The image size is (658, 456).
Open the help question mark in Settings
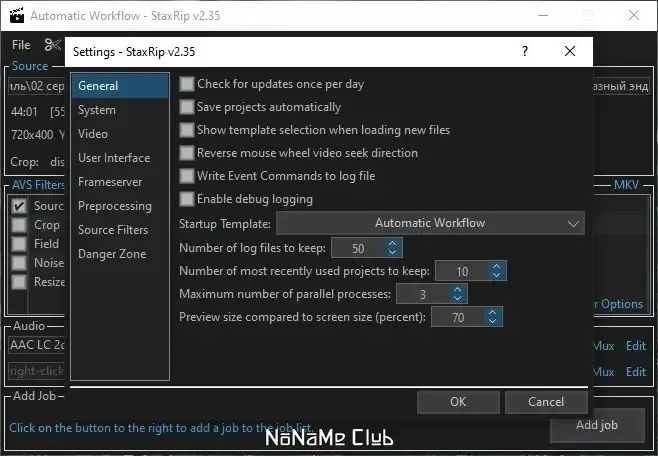click(x=525, y=51)
